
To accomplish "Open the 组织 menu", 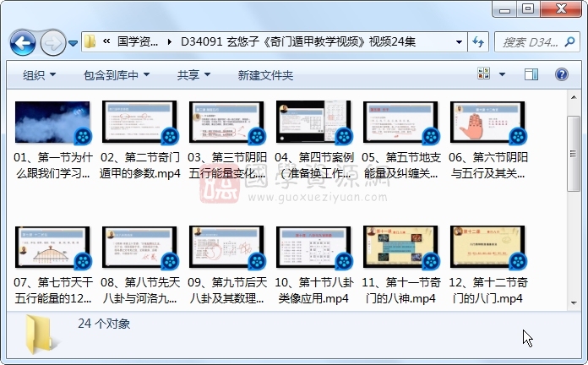I will [40, 75].
